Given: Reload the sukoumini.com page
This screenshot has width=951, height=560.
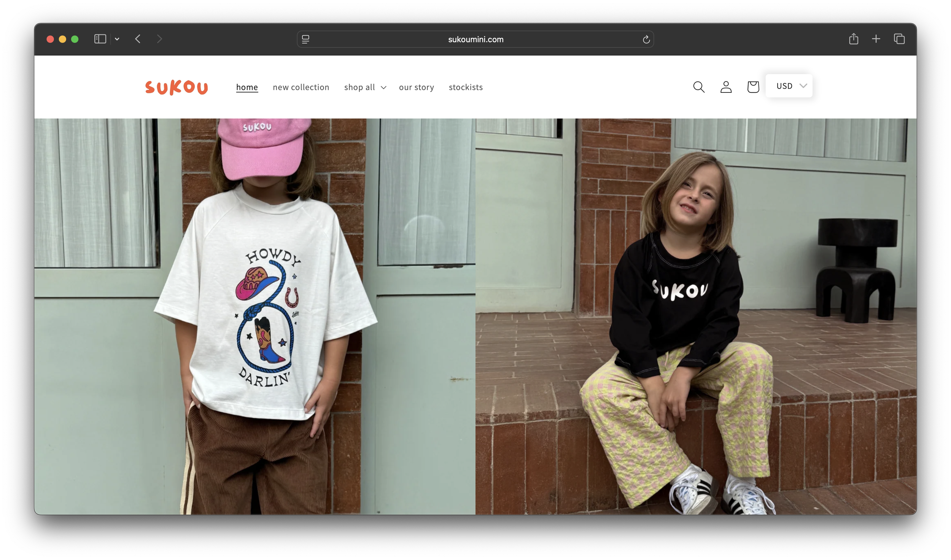Looking at the screenshot, I should [x=646, y=39].
